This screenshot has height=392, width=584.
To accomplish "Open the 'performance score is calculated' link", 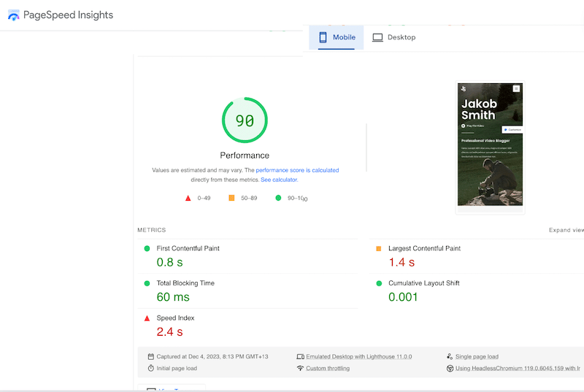I will point(297,170).
